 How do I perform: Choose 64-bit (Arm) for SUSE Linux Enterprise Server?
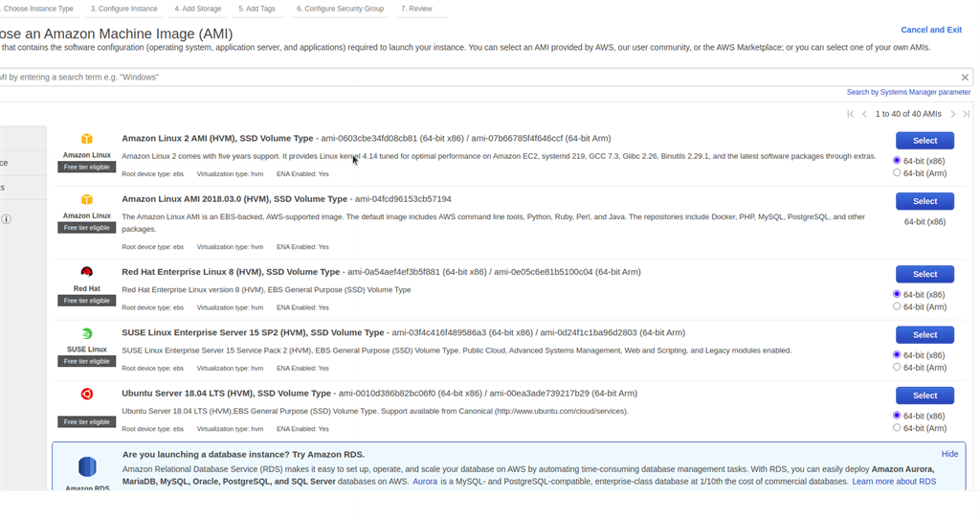point(897,367)
